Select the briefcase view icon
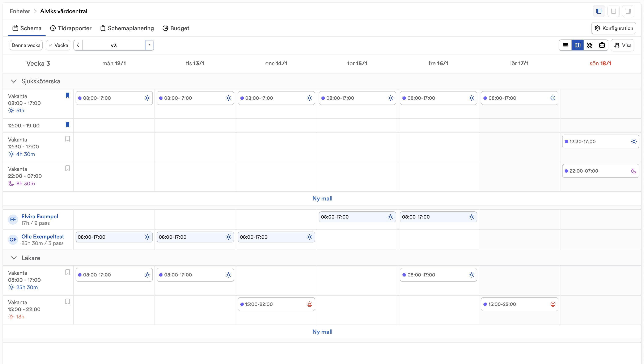Image resolution: width=644 pixels, height=364 pixels. click(602, 45)
